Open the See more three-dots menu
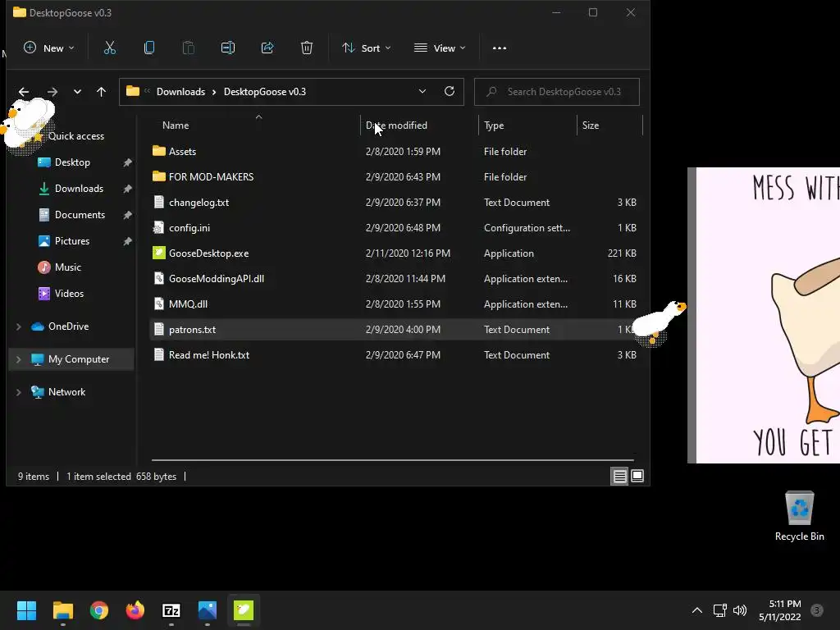 tap(500, 48)
